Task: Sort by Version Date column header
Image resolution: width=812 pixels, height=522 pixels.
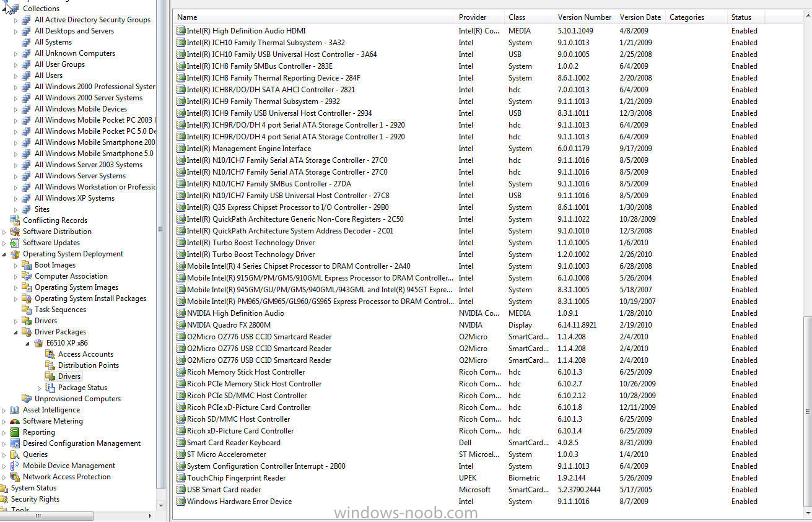Action: click(640, 17)
